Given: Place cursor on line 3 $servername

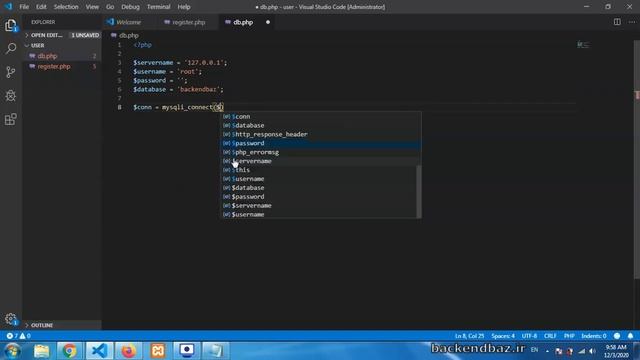Looking at the screenshot, I should pyautogui.click(x=153, y=62).
